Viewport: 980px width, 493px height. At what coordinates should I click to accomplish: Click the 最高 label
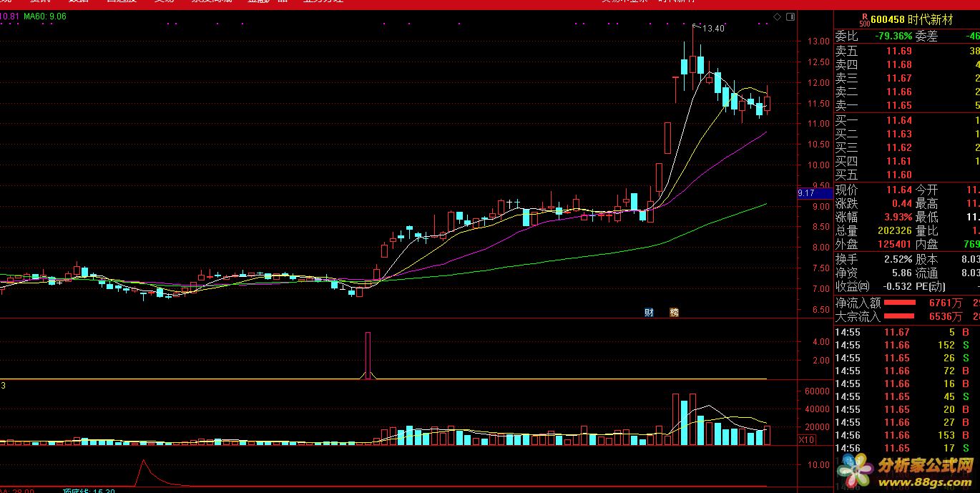pos(926,203)
